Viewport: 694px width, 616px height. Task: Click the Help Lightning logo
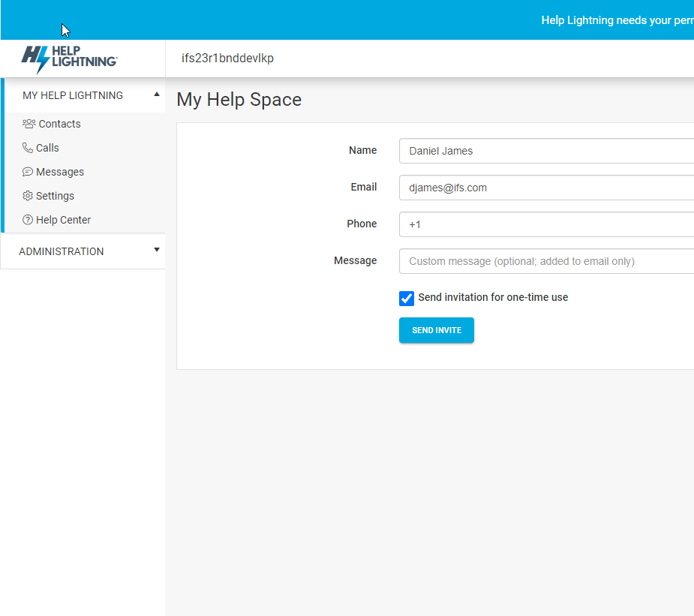pyautogui.click(x=69, y=59)
